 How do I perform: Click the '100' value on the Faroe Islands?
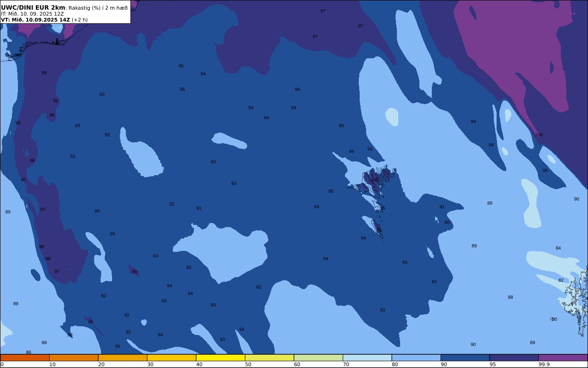[375, 180]
